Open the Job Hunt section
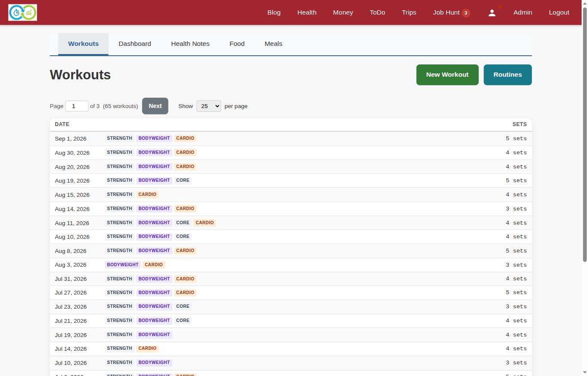This screenshot has width=588, height=376. click(446, 12)
